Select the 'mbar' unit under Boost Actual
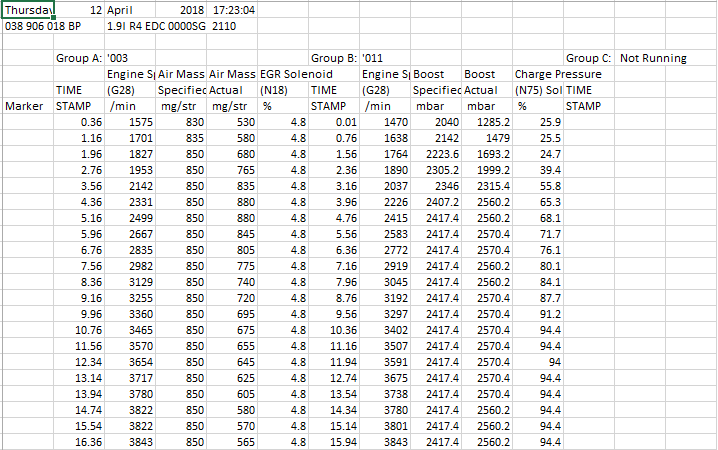The height and width of the screenshot is (450, 718). point(487,106)
